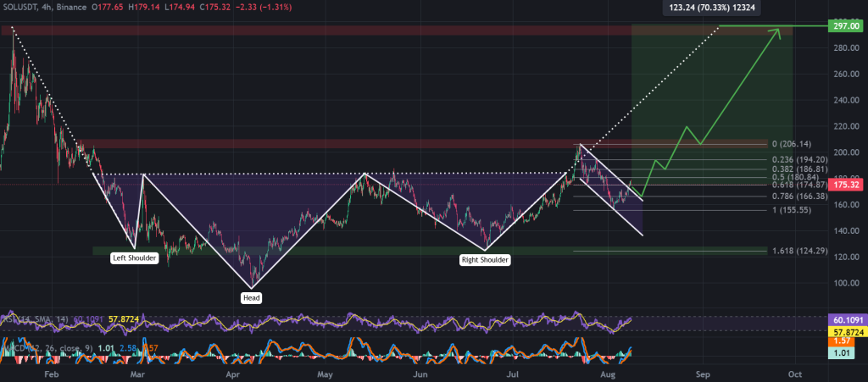Click Sep on the time axis
The image size is (868, 382).
[702, 374]
